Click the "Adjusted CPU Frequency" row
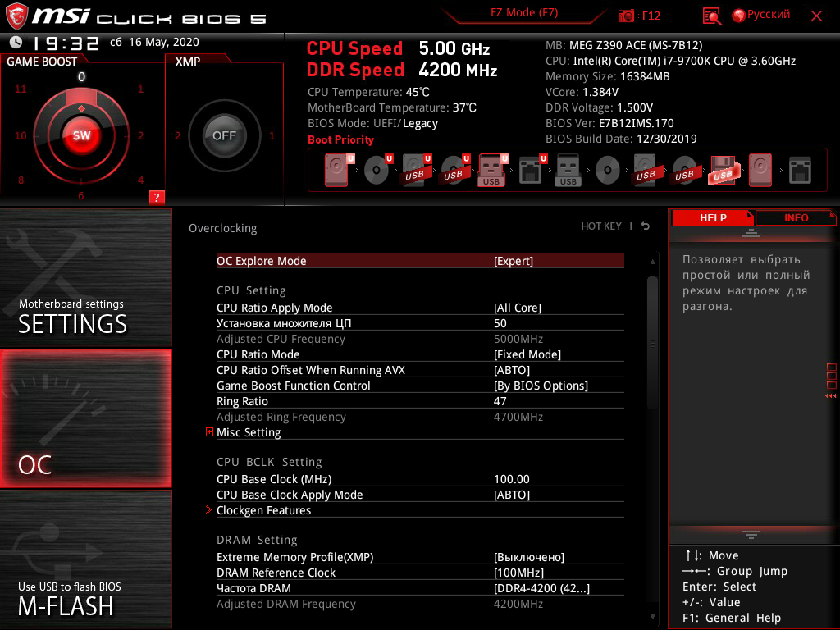Image resolution: width=840 pixels, height=630 pixels. coord(420,339)
